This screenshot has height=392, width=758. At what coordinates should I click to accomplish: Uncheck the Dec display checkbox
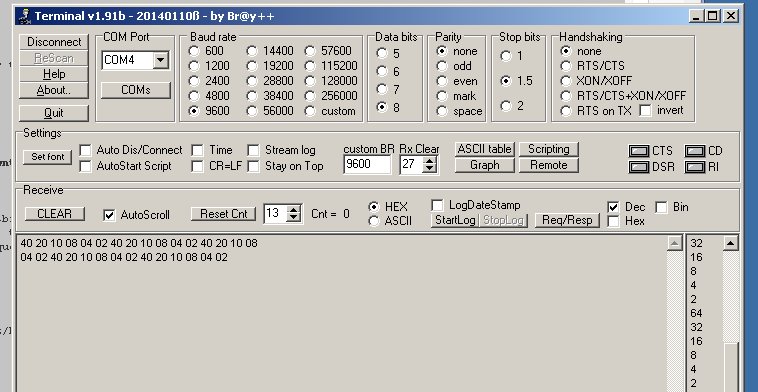(613, 207)
